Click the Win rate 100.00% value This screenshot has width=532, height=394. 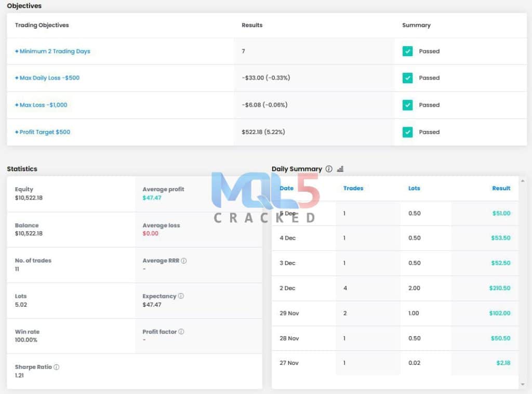point(26,340)
